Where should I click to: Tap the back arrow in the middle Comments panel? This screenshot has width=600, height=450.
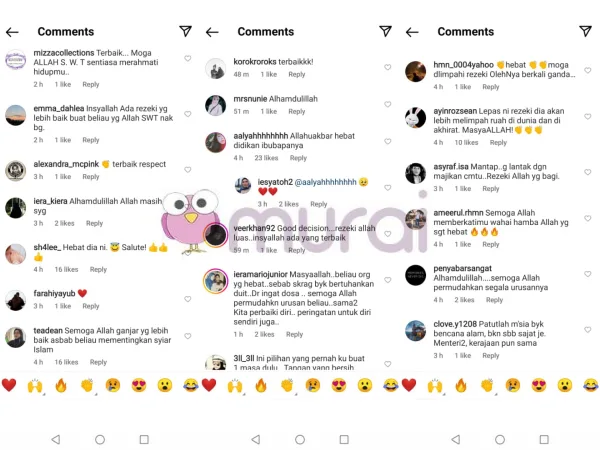coord(212,32)
